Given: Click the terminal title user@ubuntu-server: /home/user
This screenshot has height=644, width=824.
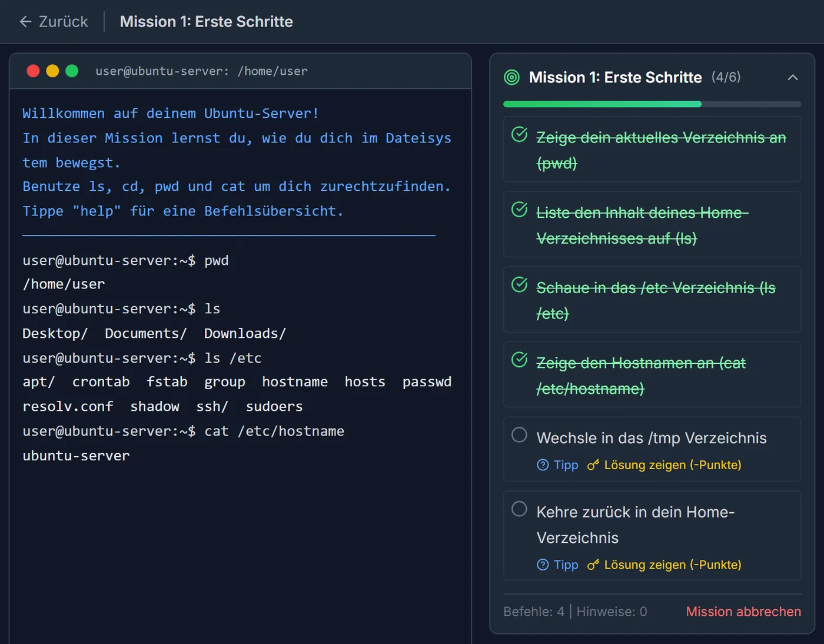Looking at the screenshot, I should tap(201, 71).
